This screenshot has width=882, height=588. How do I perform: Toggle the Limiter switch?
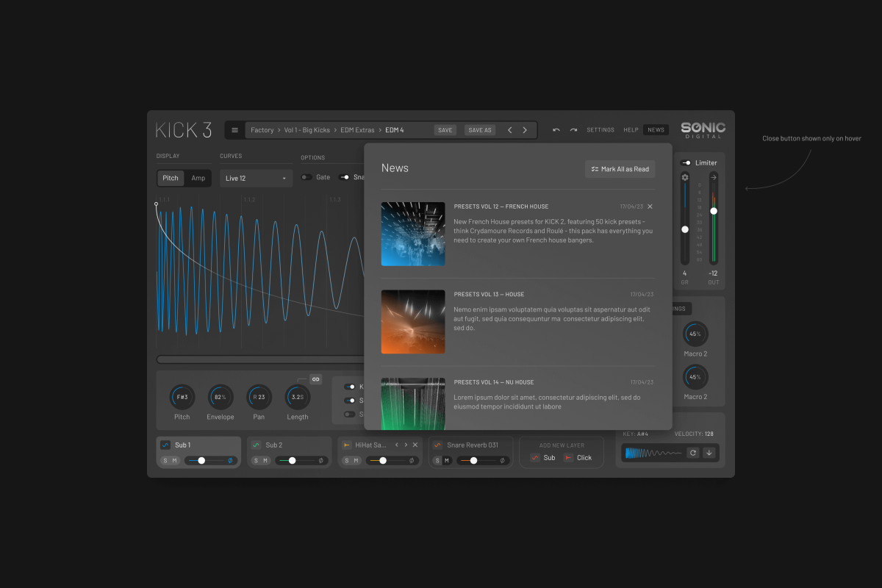pos(686,162)
